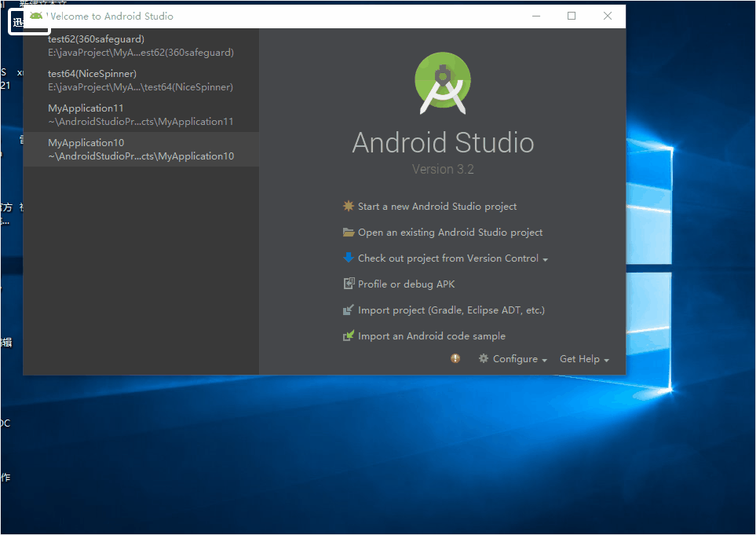Open the orange warning events icon

point(455,358)
